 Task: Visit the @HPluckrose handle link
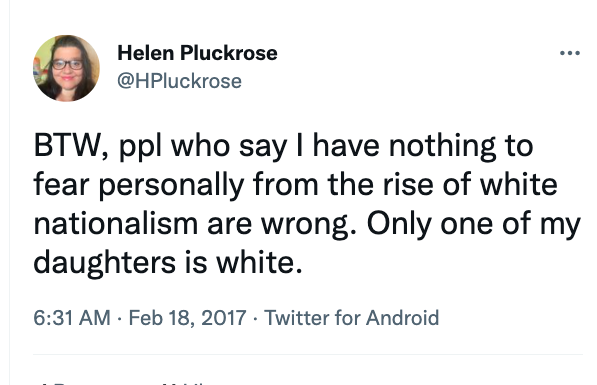tap(179, 81)
